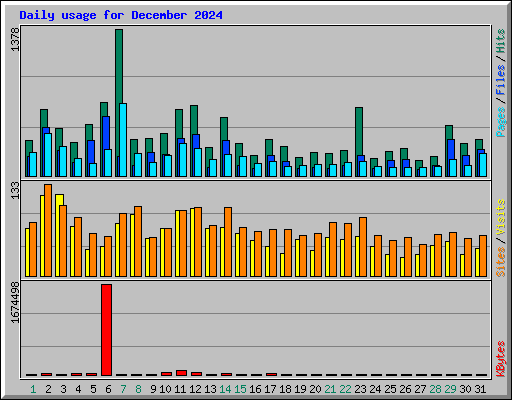The image size is (512, 400).
Task: Click green weekend day label 21
Action: pos(330,389)
